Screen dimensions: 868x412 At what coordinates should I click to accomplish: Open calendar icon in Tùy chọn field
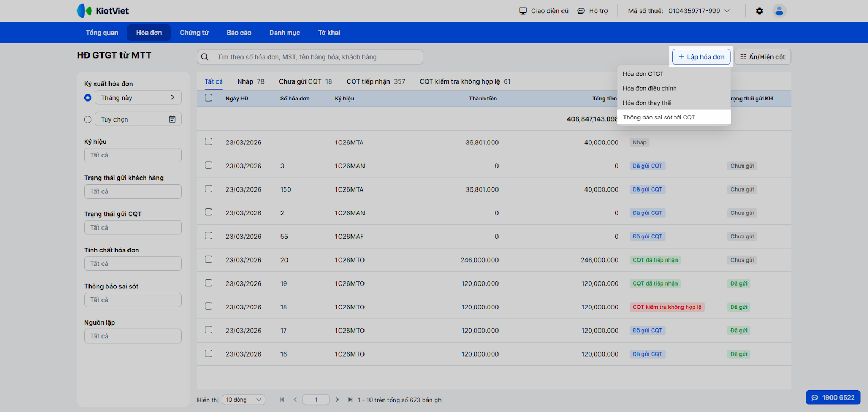point(172,119)
